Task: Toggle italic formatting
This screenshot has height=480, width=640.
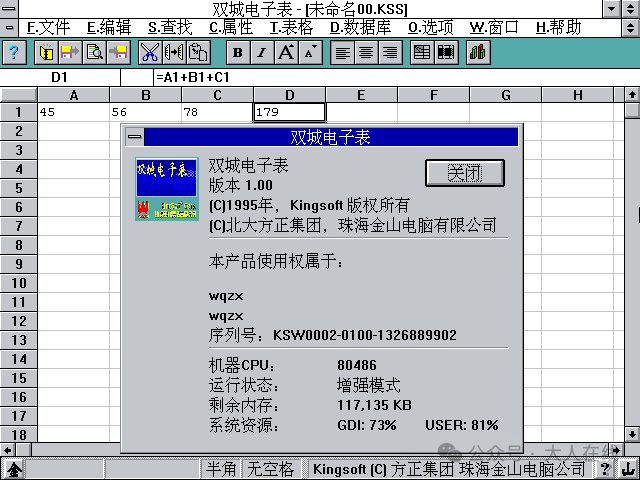Action: [x=262, y=53]
